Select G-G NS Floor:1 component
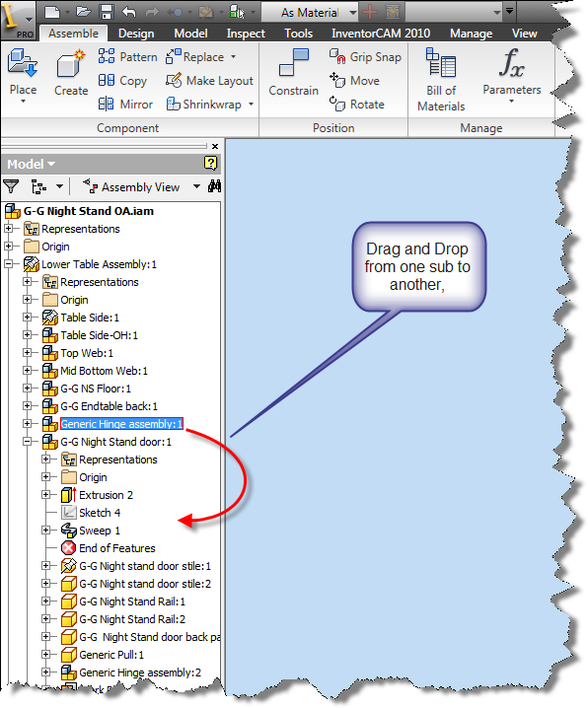The image size is (588, 708). click(x=96, y=389)
